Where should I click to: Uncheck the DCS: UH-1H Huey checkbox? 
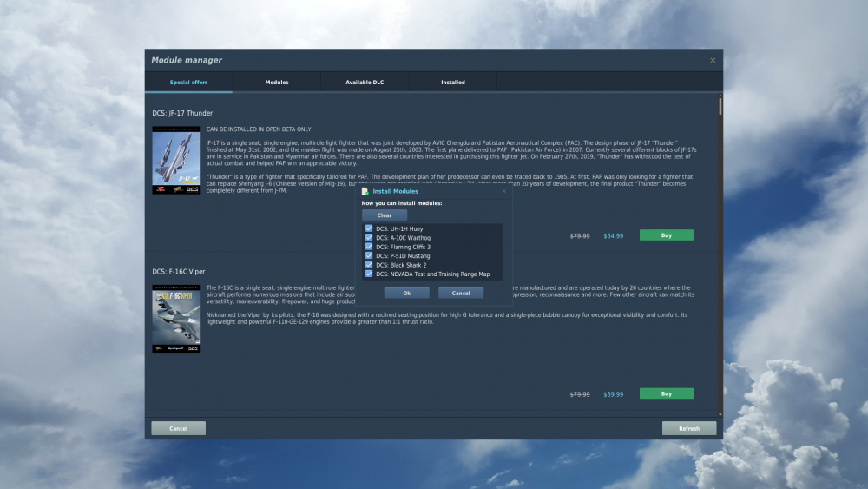(369, 228)
